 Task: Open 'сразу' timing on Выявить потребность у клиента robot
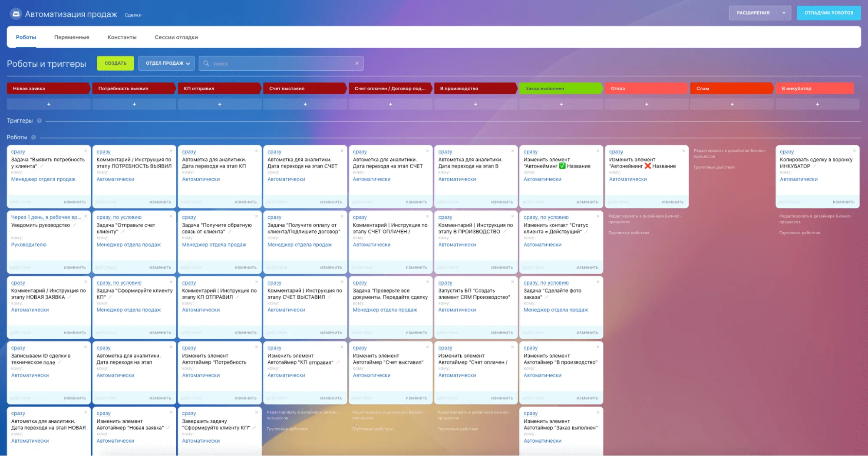tap(18, 152)
